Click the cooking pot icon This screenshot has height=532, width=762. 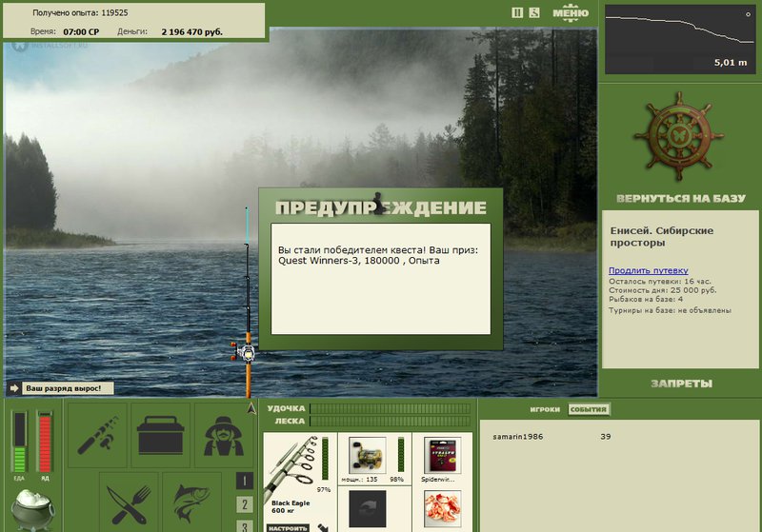tap(32, 509)
